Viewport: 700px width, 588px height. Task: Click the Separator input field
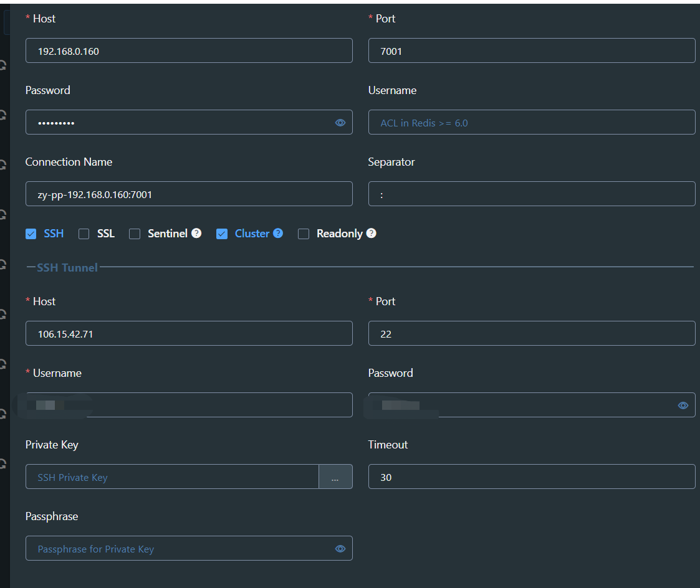pos(532,194)
